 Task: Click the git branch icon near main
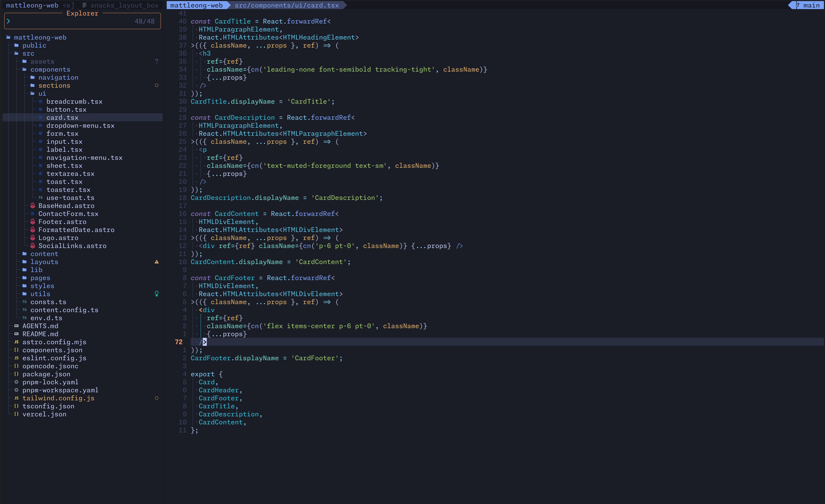click(798, 5)
